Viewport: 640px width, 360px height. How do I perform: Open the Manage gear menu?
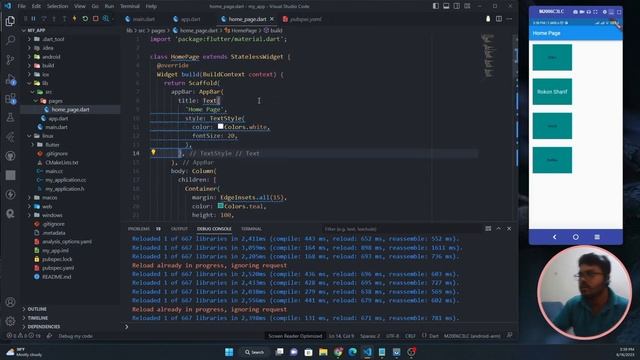[10, 321]
